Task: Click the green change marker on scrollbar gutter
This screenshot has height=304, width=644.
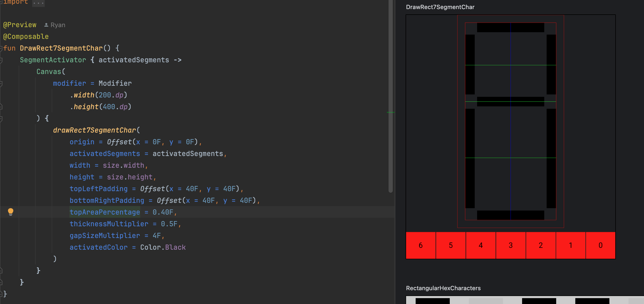Action: point(391,112)
